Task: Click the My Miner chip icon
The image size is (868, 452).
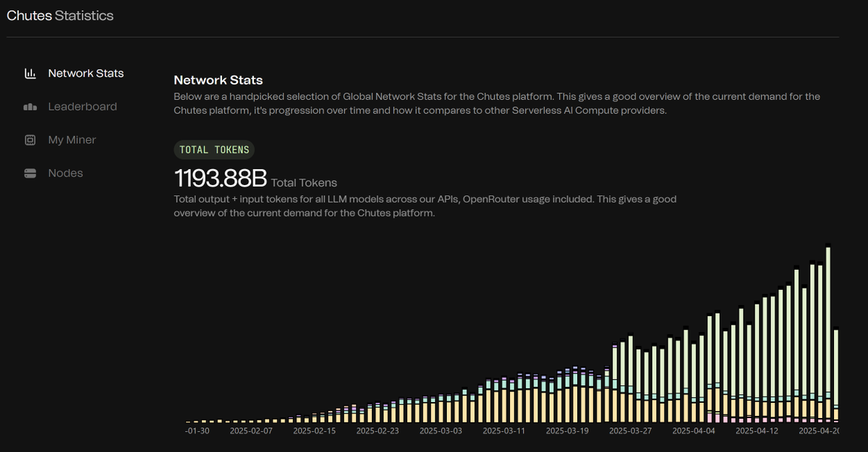Action: point(30,140)
